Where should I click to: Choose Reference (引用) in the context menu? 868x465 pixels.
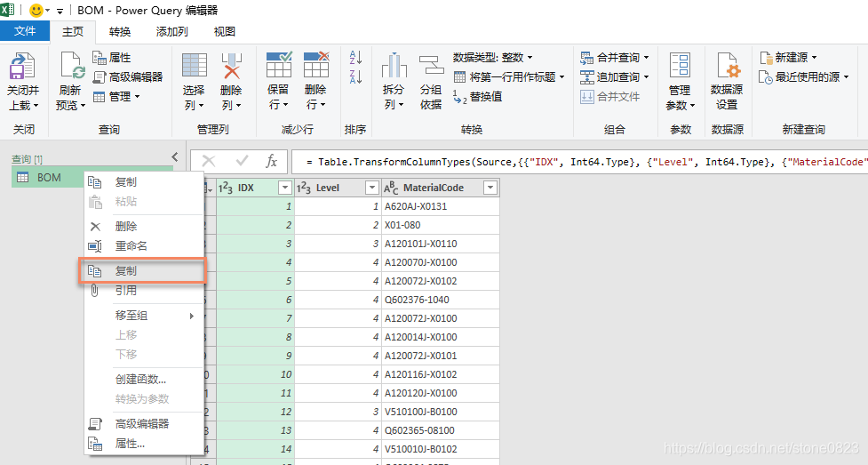pos(143,290)
